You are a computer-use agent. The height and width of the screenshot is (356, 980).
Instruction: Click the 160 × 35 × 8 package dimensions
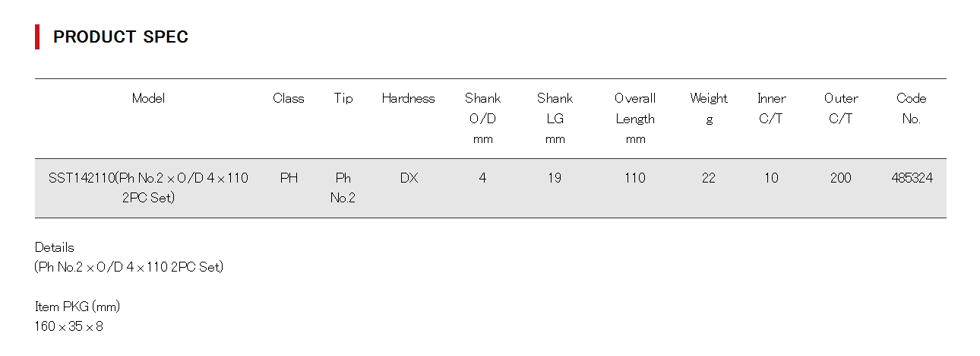[x=68, y=326]
